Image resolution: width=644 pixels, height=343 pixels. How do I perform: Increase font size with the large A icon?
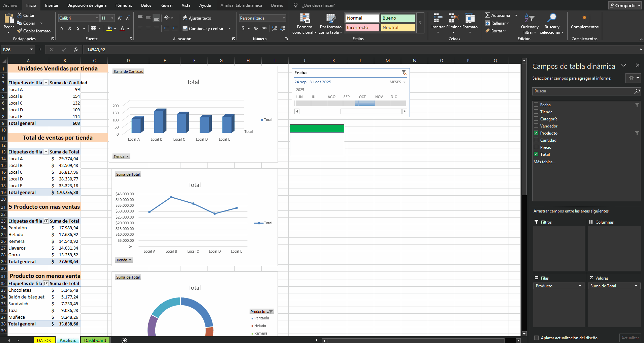(120, 18)
